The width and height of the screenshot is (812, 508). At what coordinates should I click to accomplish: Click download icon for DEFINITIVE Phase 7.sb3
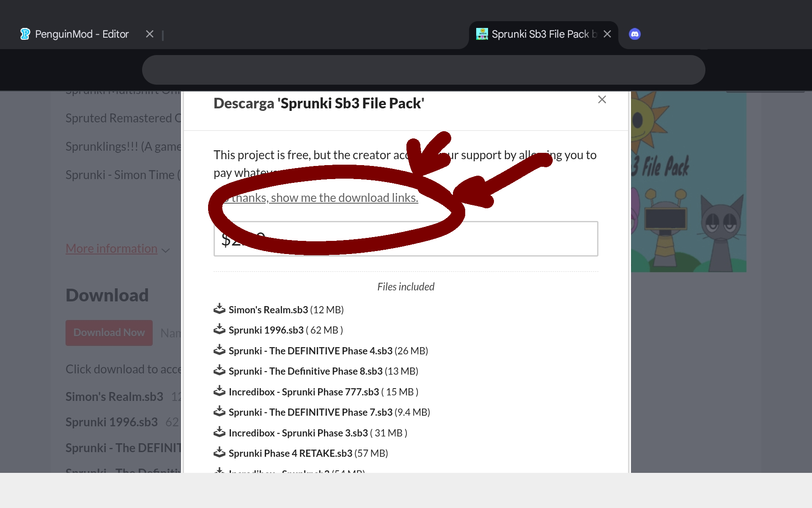pos(219,411)
